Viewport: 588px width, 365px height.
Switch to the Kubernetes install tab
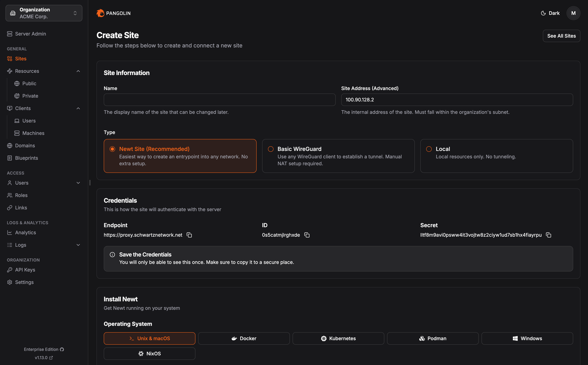pyautogui.click(x=338, y=338)
